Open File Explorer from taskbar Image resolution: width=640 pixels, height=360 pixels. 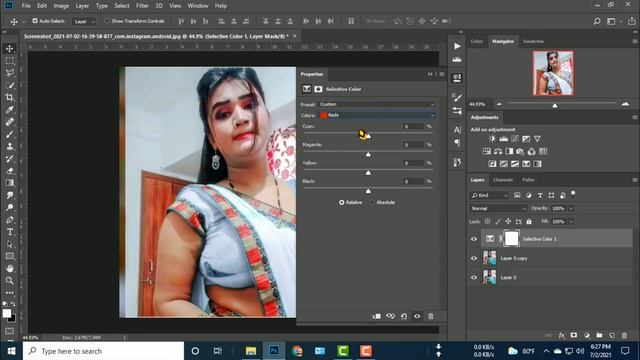pyautogui.click(x=251, y=351)
